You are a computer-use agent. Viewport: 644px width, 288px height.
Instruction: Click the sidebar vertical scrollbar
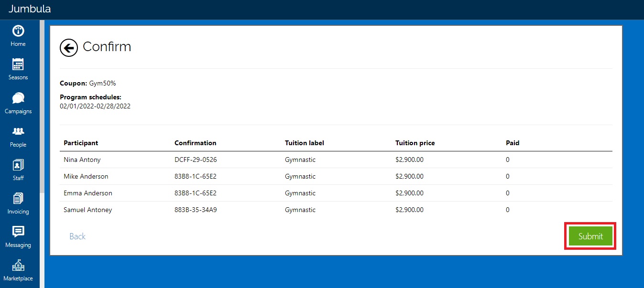tap(42, 106)
